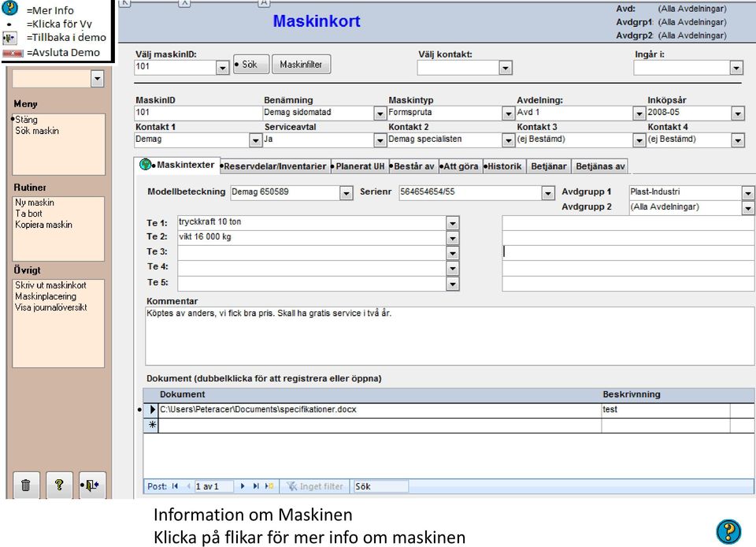Click into the Kommentar text box

pos(450,336)
